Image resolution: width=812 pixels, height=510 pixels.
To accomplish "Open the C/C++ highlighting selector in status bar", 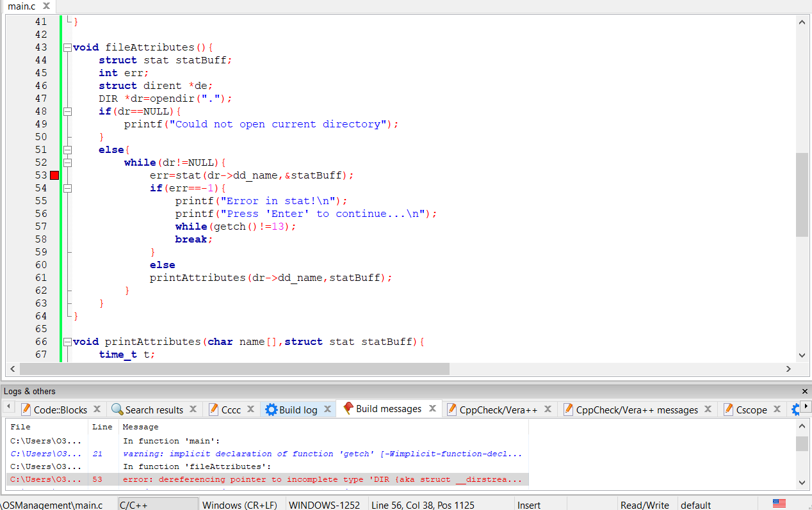I will (x=158, y=504).
